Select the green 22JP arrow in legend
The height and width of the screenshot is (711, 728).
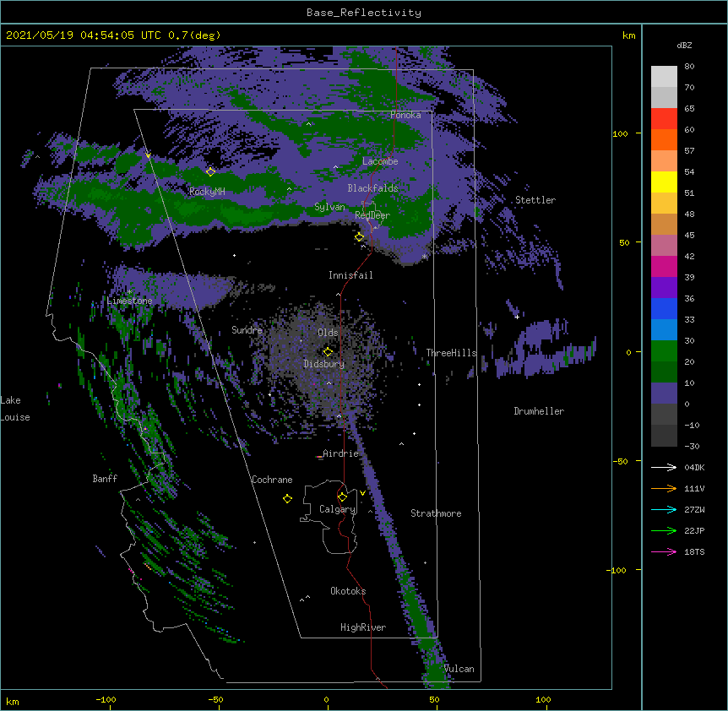tap(664, 530)
